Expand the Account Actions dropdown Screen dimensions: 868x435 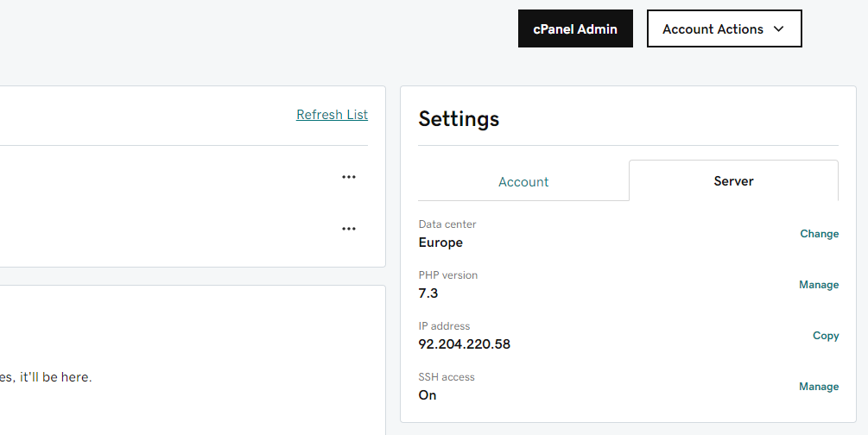pos(724,28)
